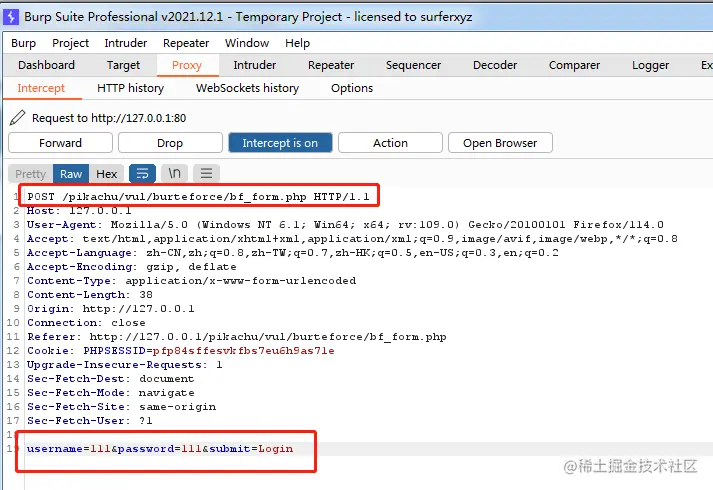The height and width of the screenshot is (490, 713).
Task: Open the Repeater menu in menu bar
Action: 186,43
